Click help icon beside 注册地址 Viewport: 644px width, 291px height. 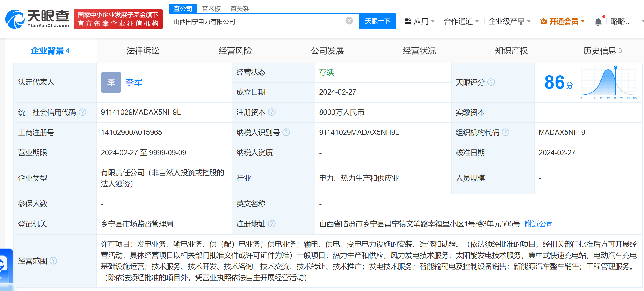[x=272, y=224]
